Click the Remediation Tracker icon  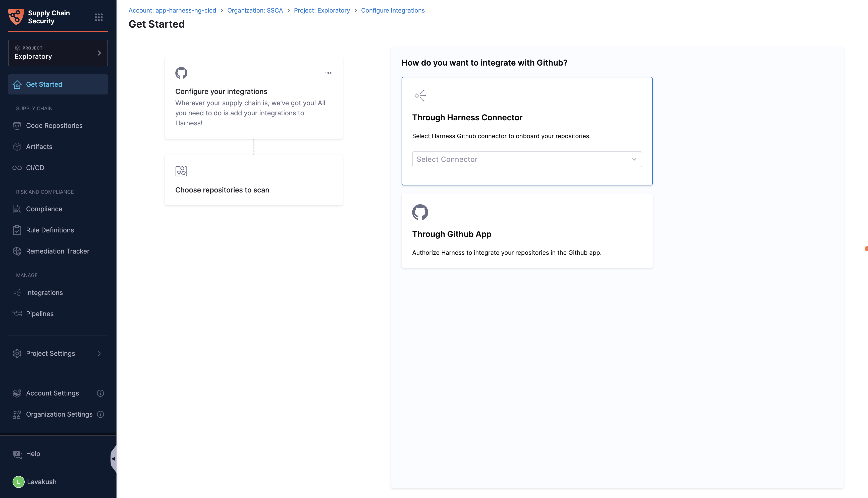tap(17, 252)
